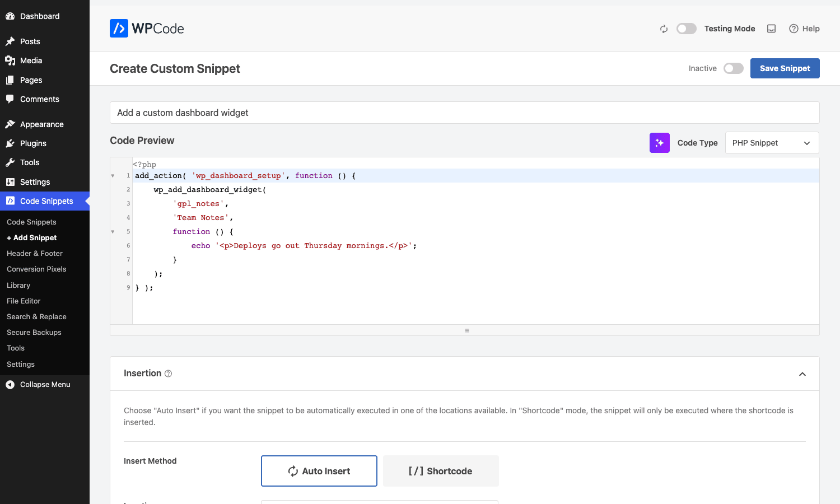Click the Help question mark icon
The height and width of the screenshot is (504, 840).
pyautogui.click(x=794, y=29)
